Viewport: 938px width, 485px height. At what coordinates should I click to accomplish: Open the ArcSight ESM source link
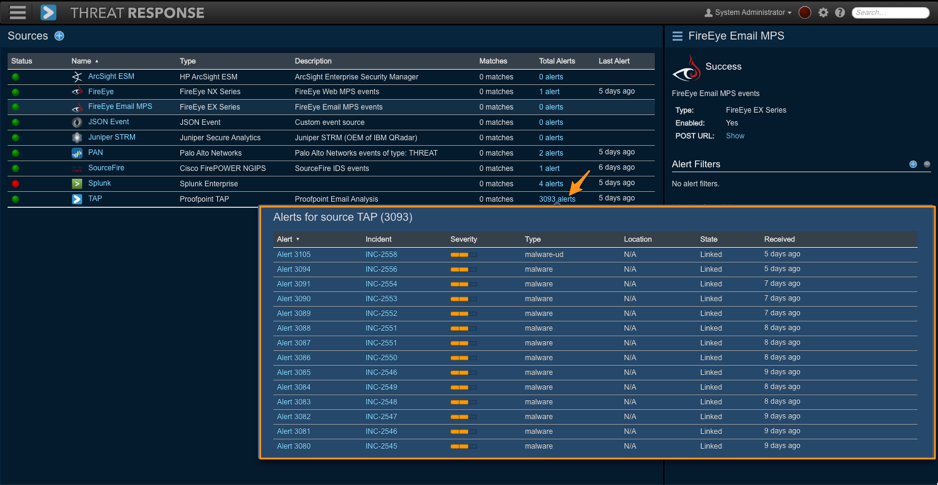(x=111, y=77)
